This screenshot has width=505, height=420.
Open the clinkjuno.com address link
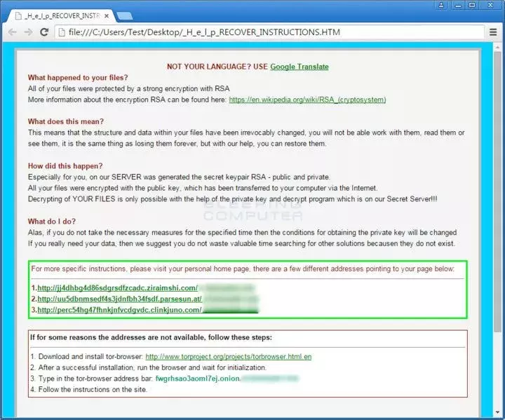[119, 310]
